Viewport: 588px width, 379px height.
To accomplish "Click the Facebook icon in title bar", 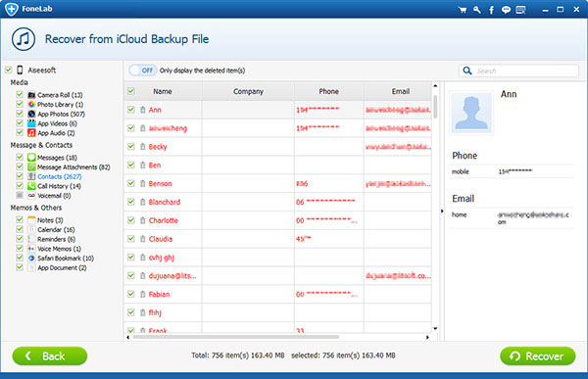I will tap(491, 10).
